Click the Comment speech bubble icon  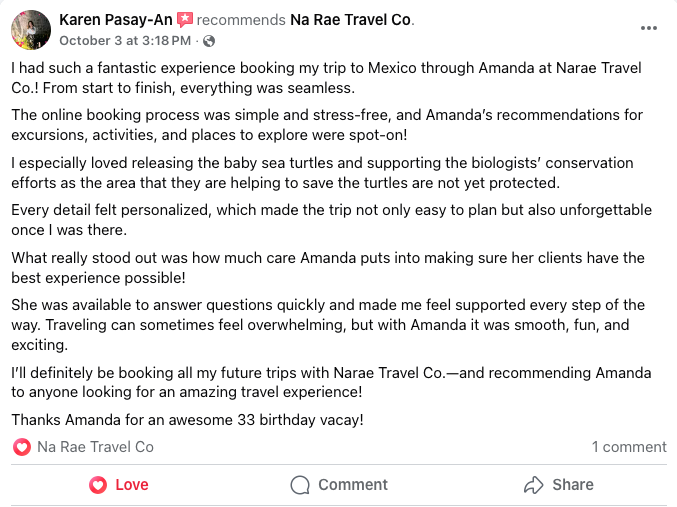pyautogui.click(x=300, y=485)
